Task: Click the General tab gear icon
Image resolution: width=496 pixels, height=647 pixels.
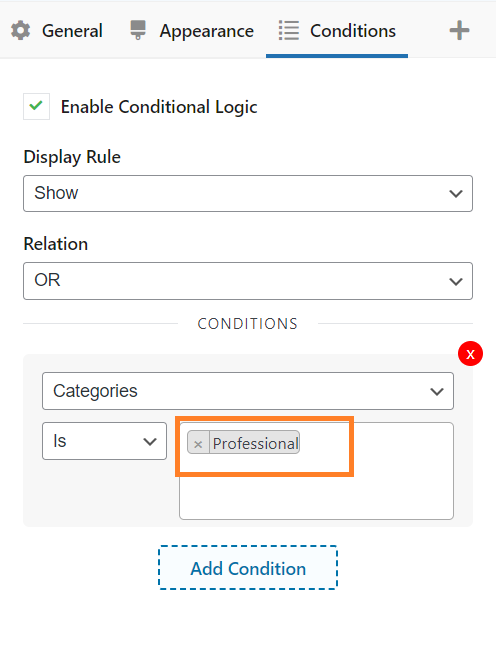Action: [x=20, y=31]
